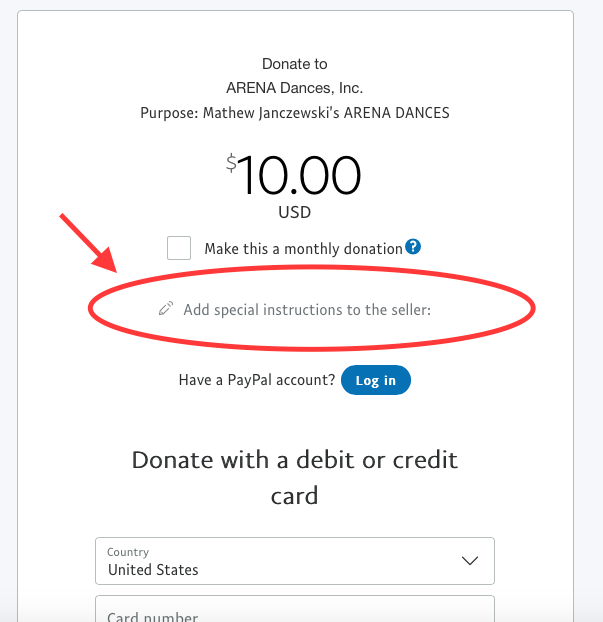Click the small Country field label
Screen dimensions: 603x622
coord(128,552)
